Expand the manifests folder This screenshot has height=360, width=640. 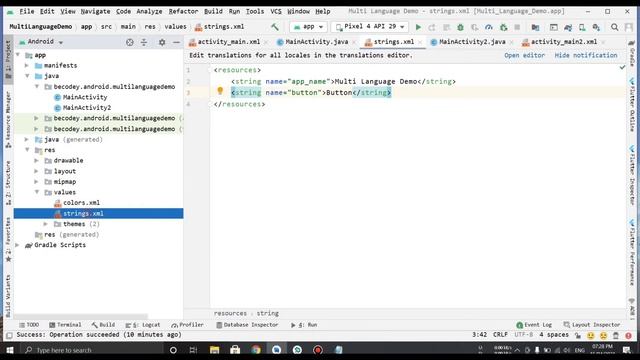[27, 65]
